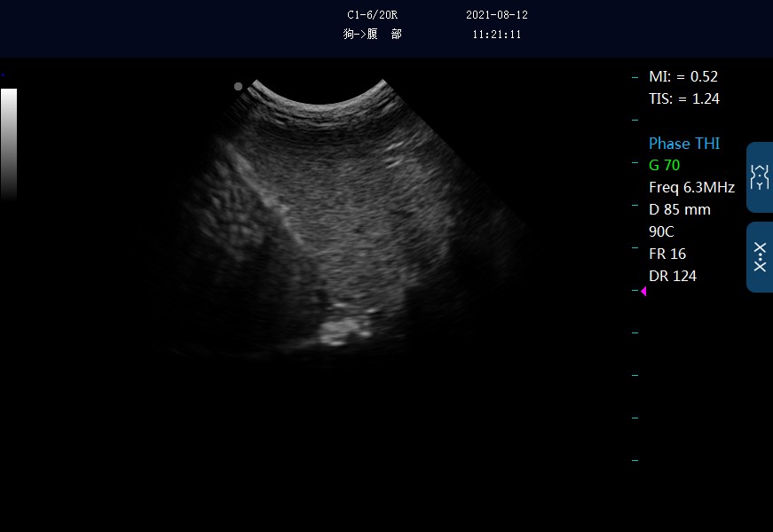Change the Freq 6.3MHz setting
The image size is (773, 532).
tap(691, 187)
